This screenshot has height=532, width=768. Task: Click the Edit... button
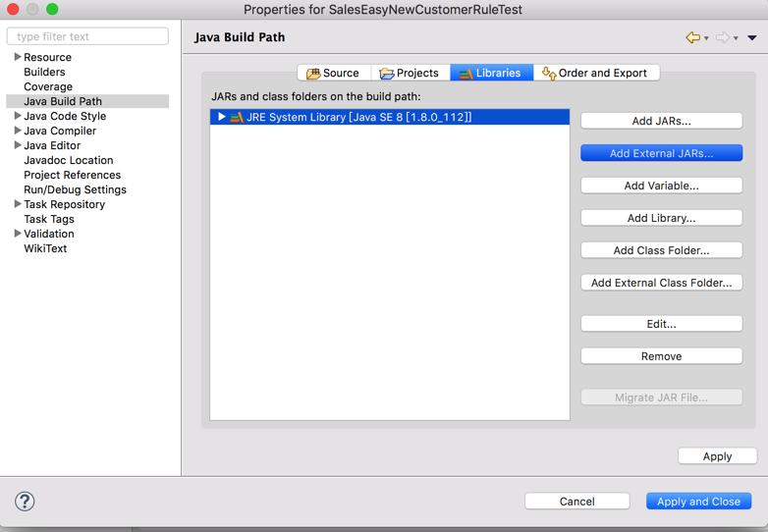[x=661, y=324]
